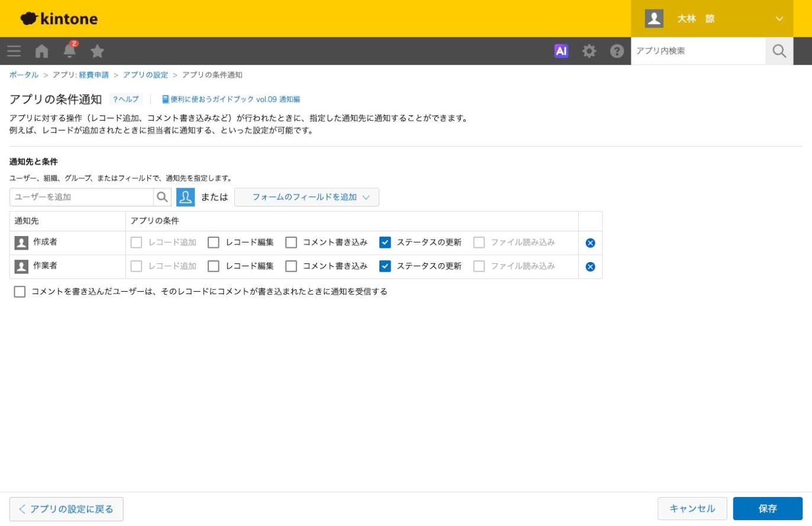
Task: Check コメント書き込み for 作業者
Action: (291, 266)
